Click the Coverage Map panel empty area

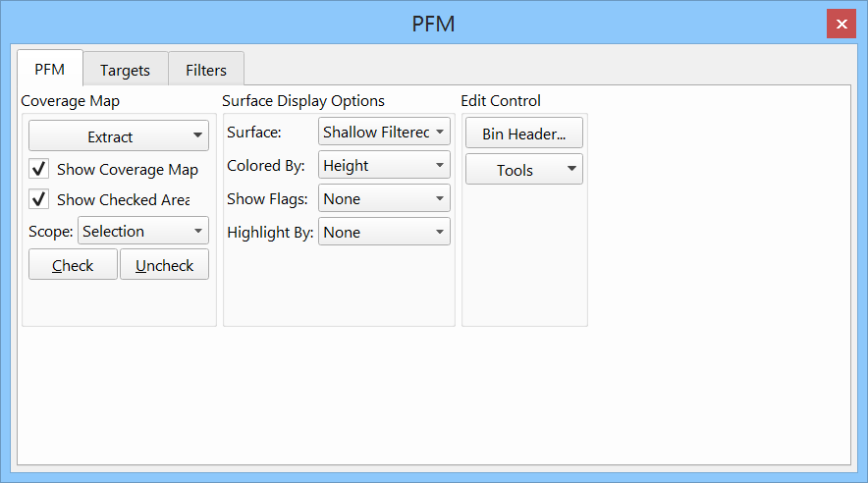[x=119, y=304]
